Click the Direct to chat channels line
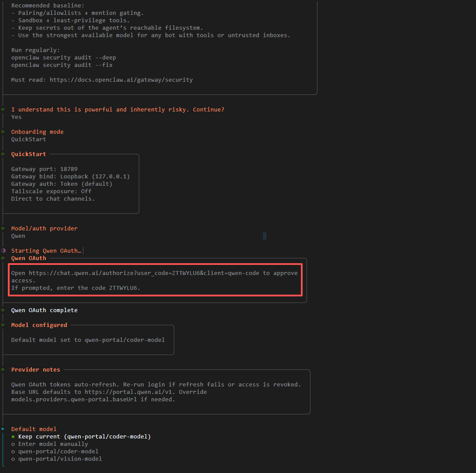The image size is (476, 473). point(53,199)
